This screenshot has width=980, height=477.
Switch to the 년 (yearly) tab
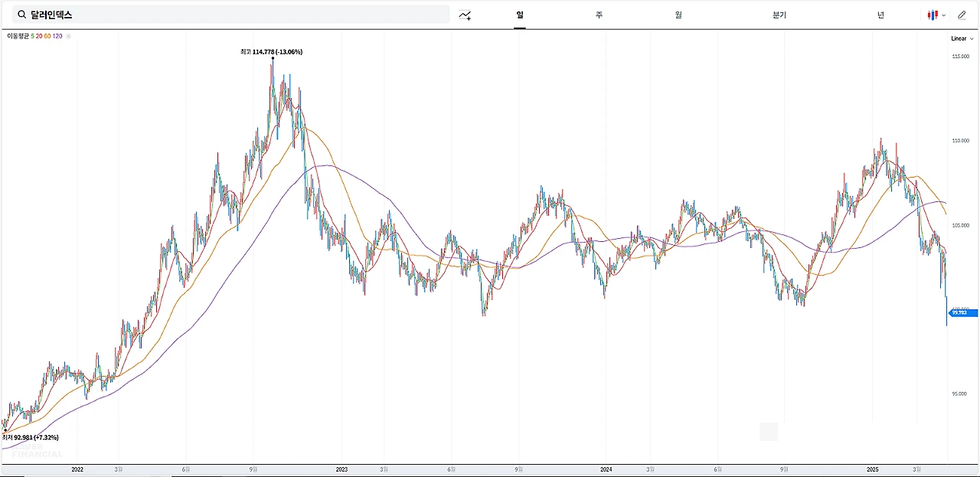coord(880,15)
